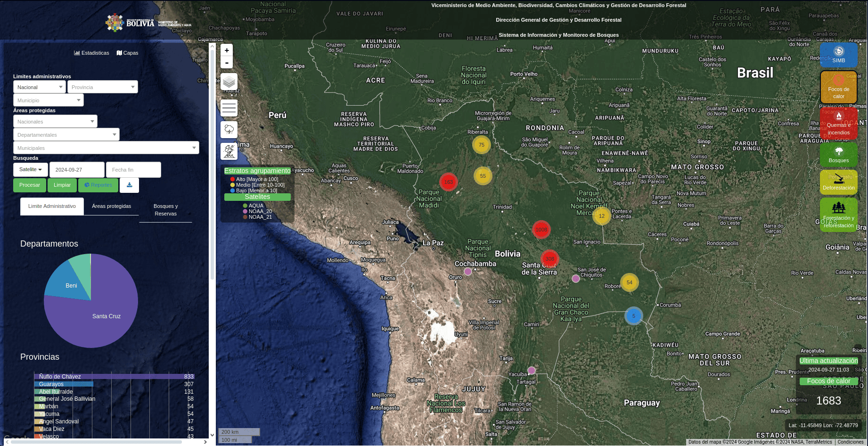Switch to Bosques y Reservas tab
868x446 pixels.
166,210
